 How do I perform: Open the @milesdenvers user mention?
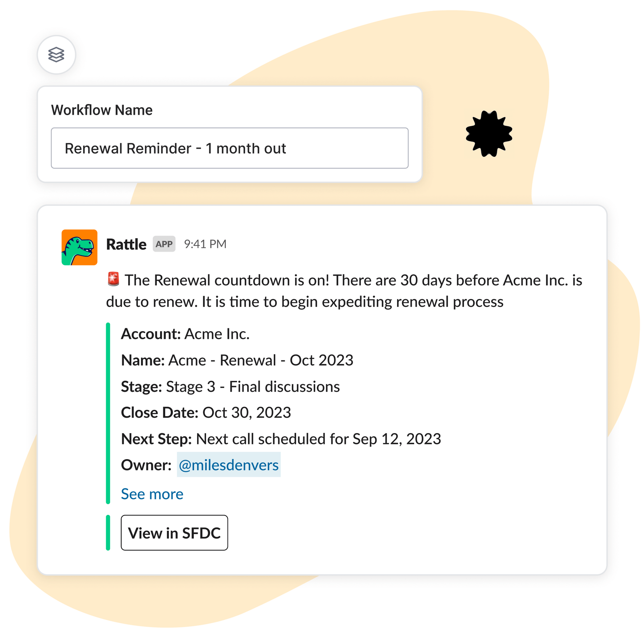coord(229,465)
